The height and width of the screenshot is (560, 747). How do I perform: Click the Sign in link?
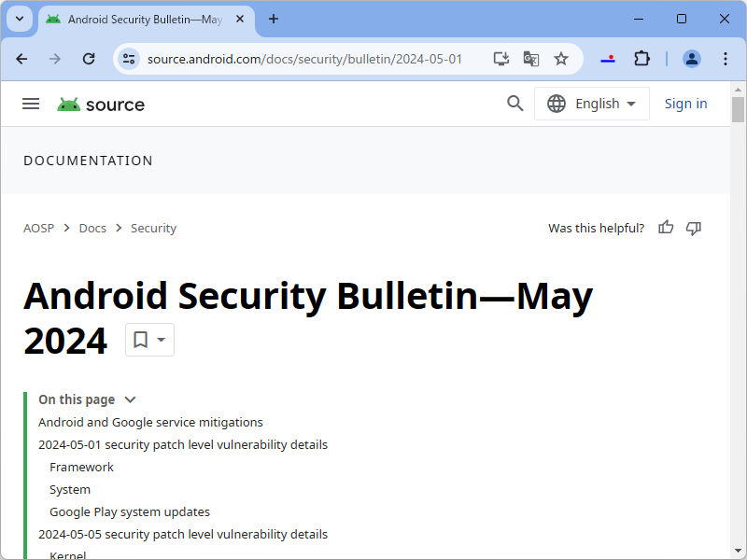coord(686,104)
